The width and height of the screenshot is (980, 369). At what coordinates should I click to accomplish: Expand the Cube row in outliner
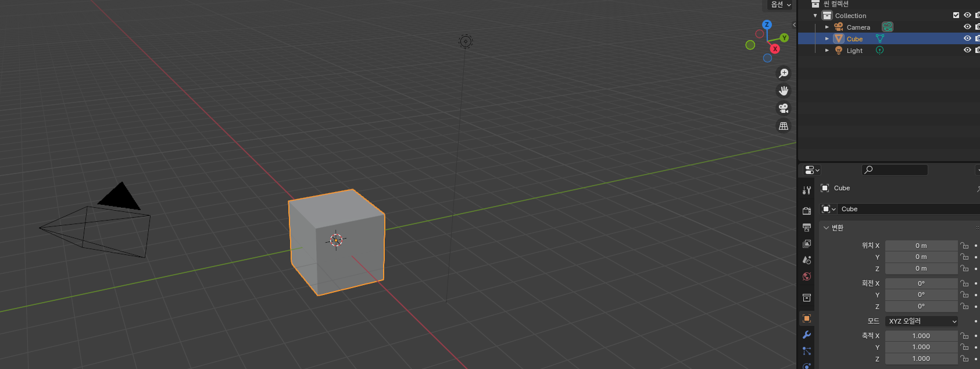(x=827, y=39)
